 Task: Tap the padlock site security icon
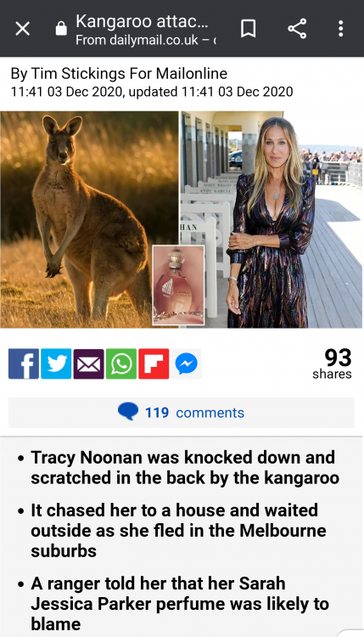click(61, 28)
